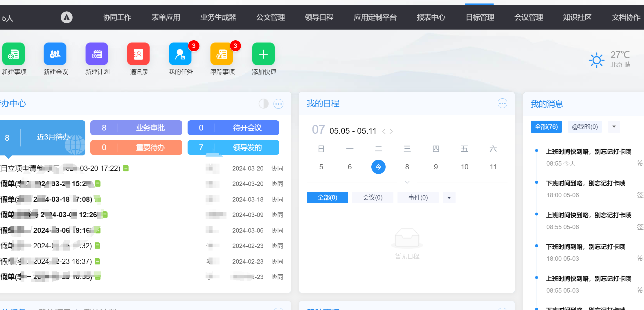Select the 重要待办 tile
Viewport: 644px width, 310px height.
(136, 148)
